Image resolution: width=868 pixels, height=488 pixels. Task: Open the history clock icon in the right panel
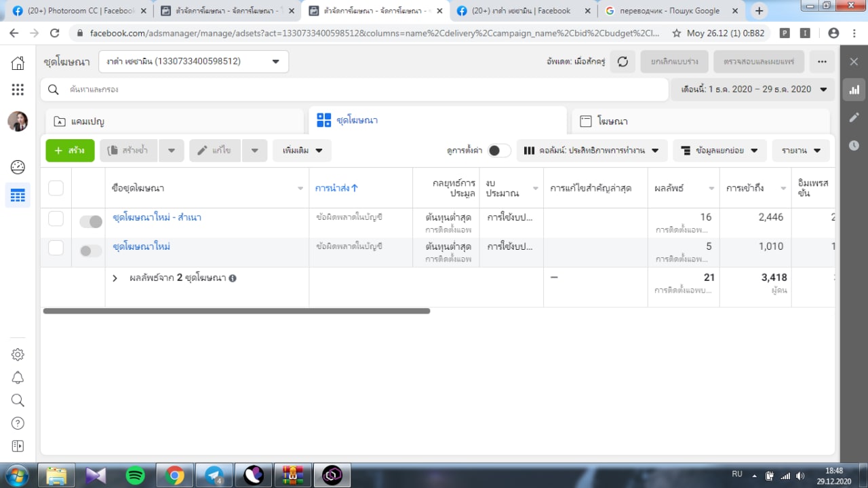(x=854, y=145)
